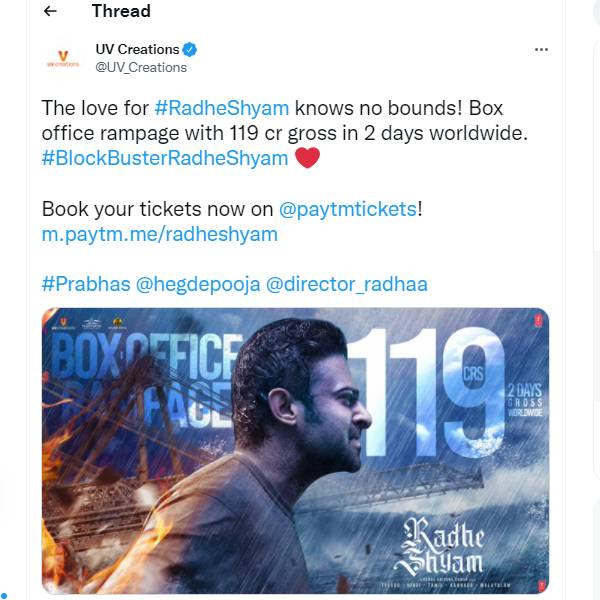Open the #Prabhas hashtag
The width and height of the screenshot is (600, 600).
pyautogui.click(x=86, y=284)
